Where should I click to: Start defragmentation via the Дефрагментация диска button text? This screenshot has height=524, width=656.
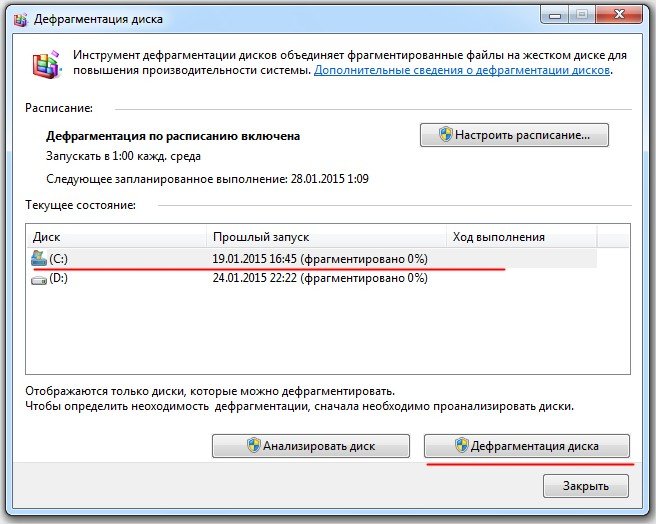click(x=535, y=446)
